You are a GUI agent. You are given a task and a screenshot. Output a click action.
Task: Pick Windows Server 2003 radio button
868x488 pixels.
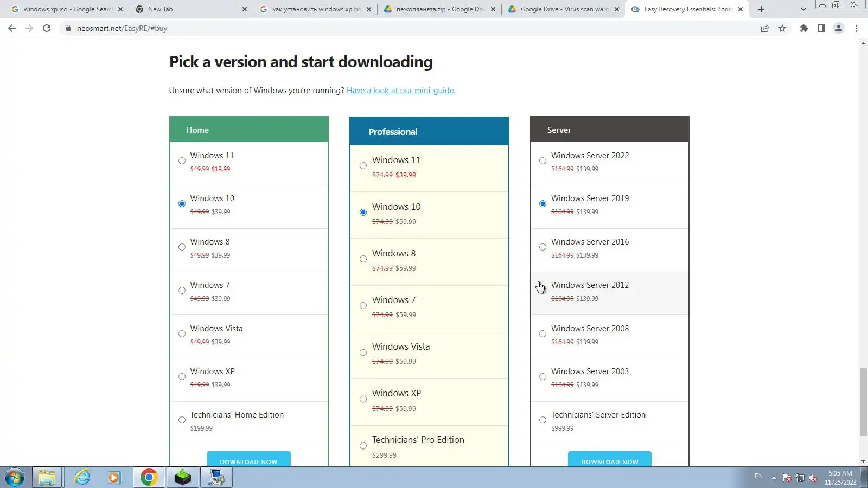click(542, 377)
